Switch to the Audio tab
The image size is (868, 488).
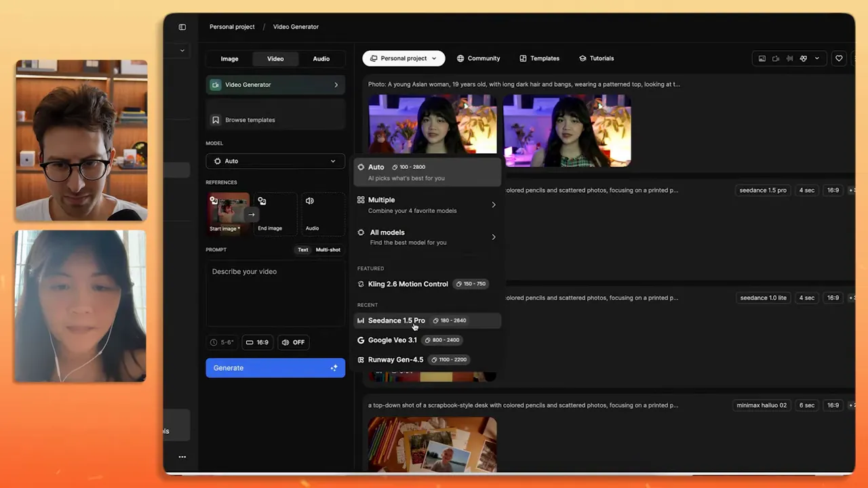[321, 59]
